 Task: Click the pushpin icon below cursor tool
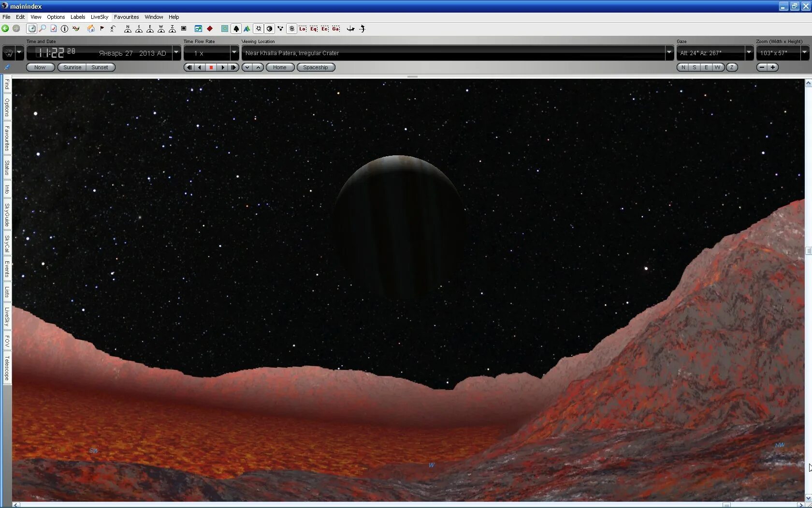coord(7,67)
